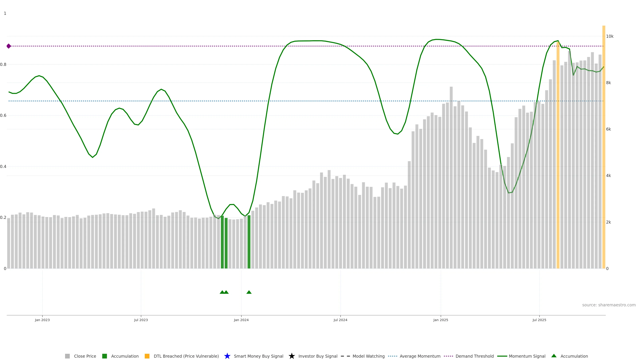Click the Jan 2024 axis label
This screenshot has width=644, height=362.
[x=241, y=320]
